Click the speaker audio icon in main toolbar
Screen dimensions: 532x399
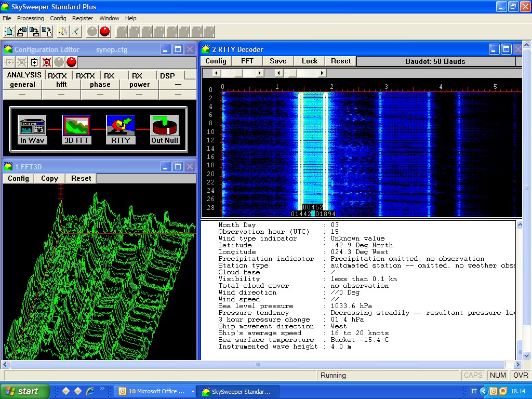tap(62, 32)
